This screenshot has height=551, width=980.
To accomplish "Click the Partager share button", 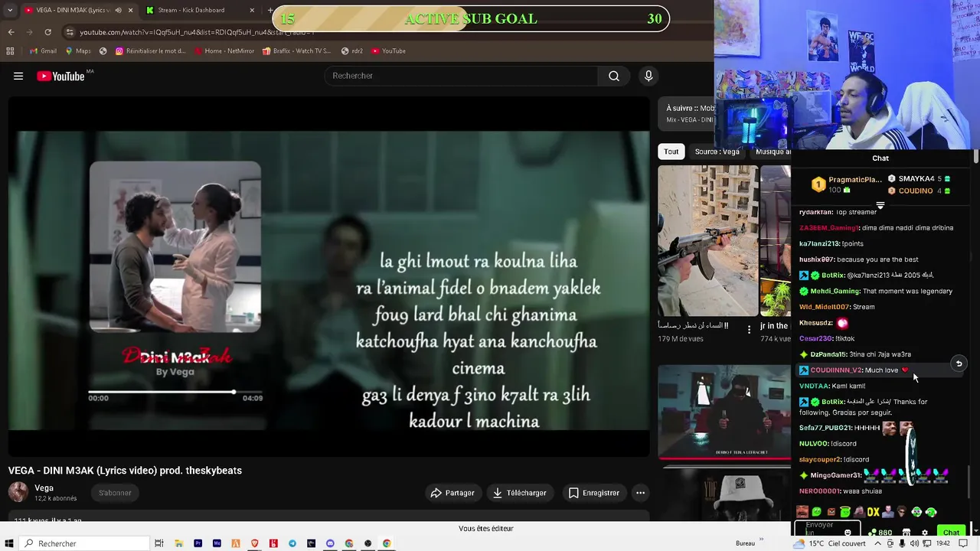I will [x=452, y=493].
